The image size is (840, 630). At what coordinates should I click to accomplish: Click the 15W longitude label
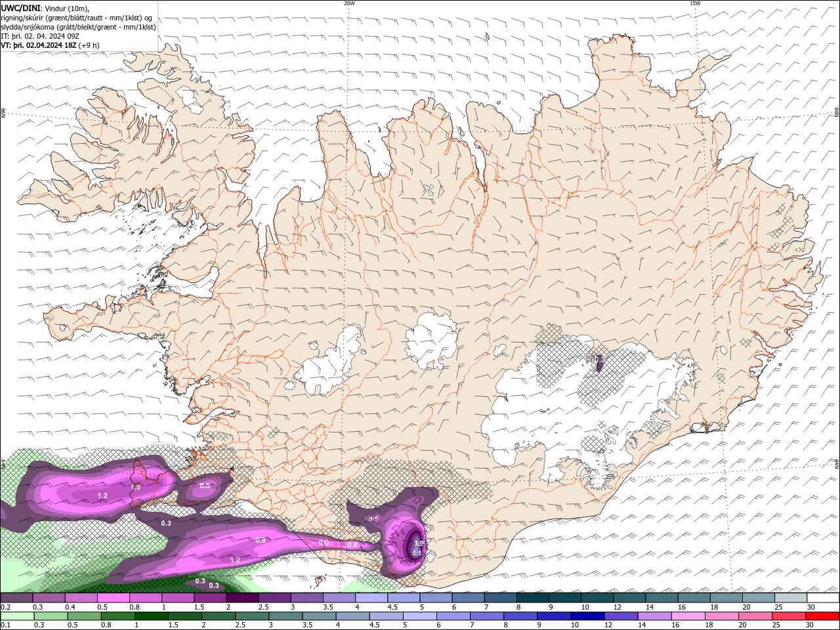pyautogui.click(x=695, y=3)
